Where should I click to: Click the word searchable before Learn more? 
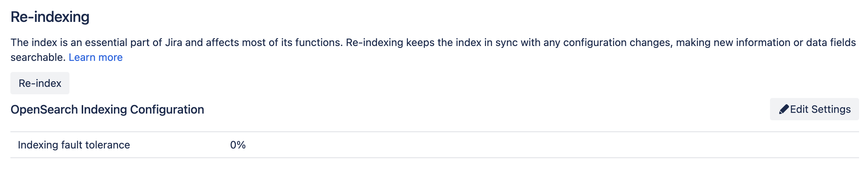[x=38, y=58]
